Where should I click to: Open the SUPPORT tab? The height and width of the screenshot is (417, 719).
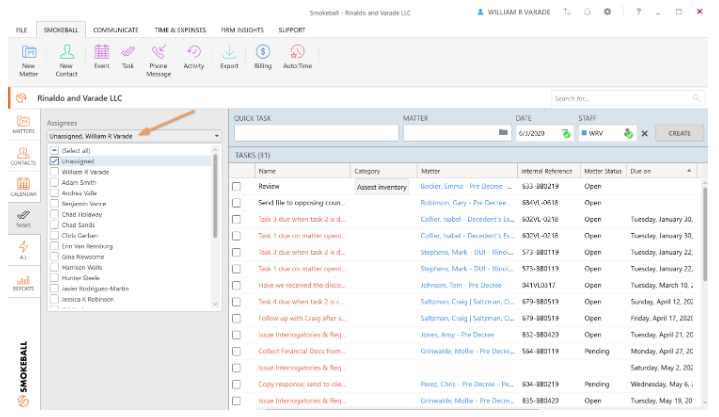click(292, 30)
